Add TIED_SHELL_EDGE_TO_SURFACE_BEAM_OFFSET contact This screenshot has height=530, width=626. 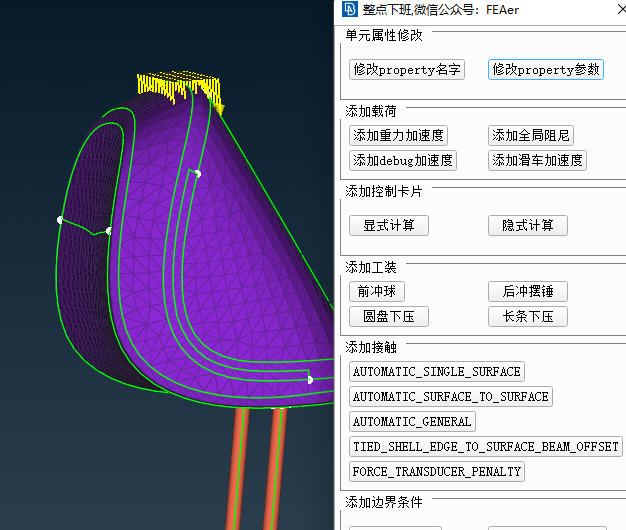coord(485,446)
